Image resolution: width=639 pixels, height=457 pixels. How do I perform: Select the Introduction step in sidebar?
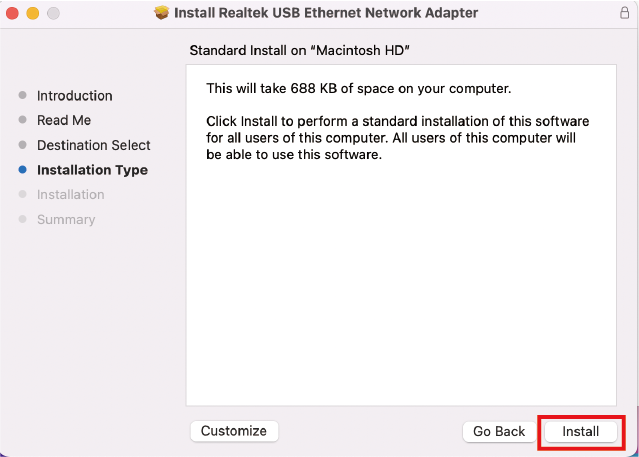pos(74,96)
